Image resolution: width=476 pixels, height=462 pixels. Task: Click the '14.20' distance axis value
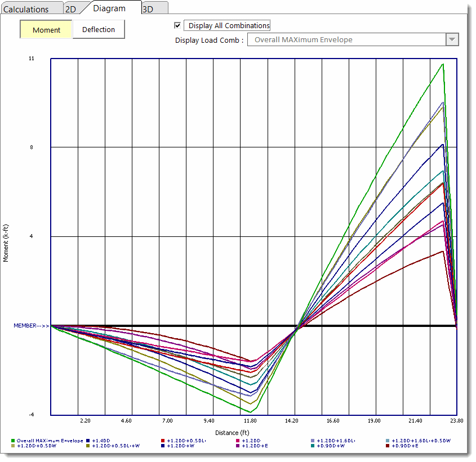pyautogui.click(x=291, y=421)
